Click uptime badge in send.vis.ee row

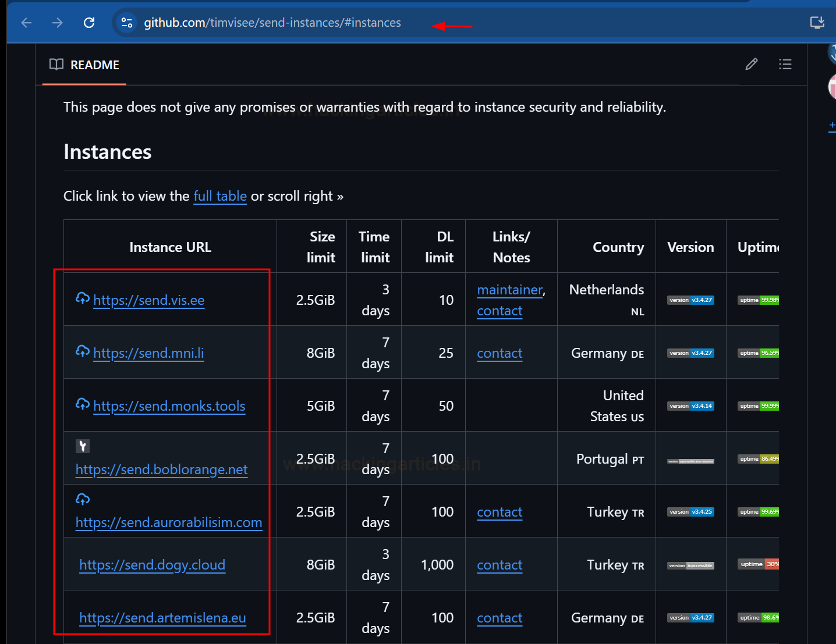click(x=758, y=300)
